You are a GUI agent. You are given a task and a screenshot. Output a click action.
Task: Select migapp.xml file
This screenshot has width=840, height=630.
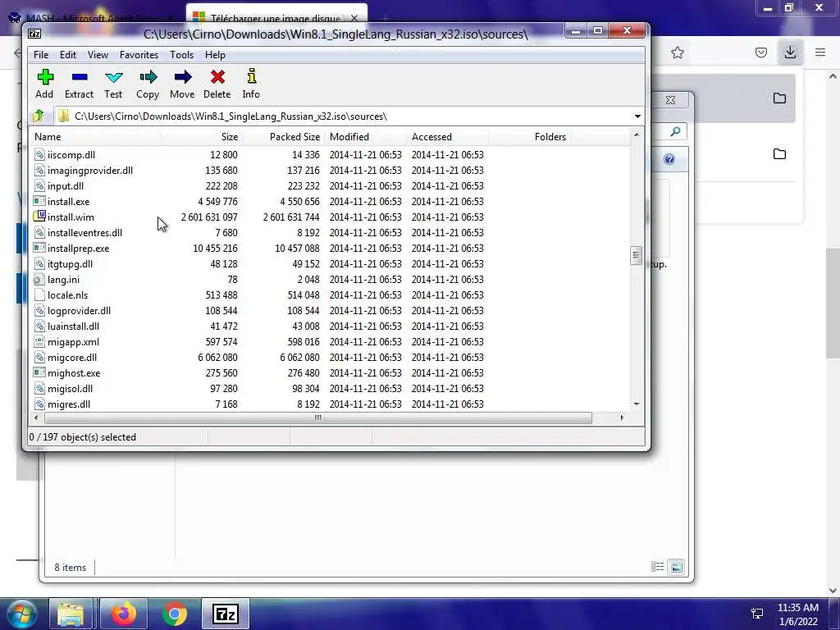tap(73, 342)
